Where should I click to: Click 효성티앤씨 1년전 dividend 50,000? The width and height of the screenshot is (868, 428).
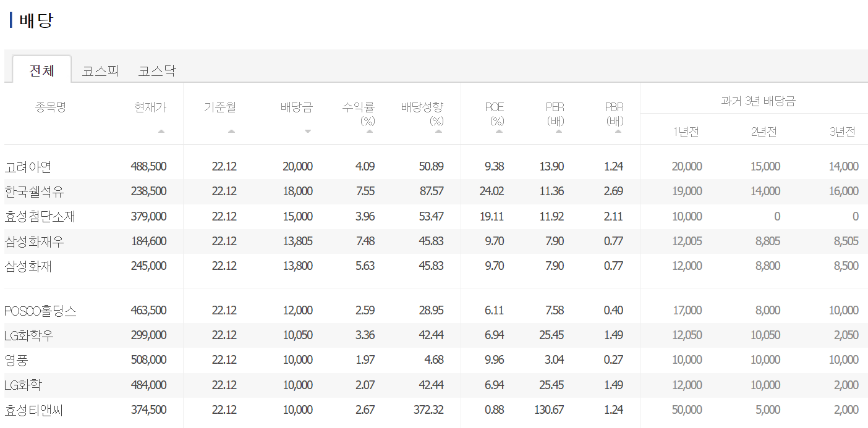point(687,410)
